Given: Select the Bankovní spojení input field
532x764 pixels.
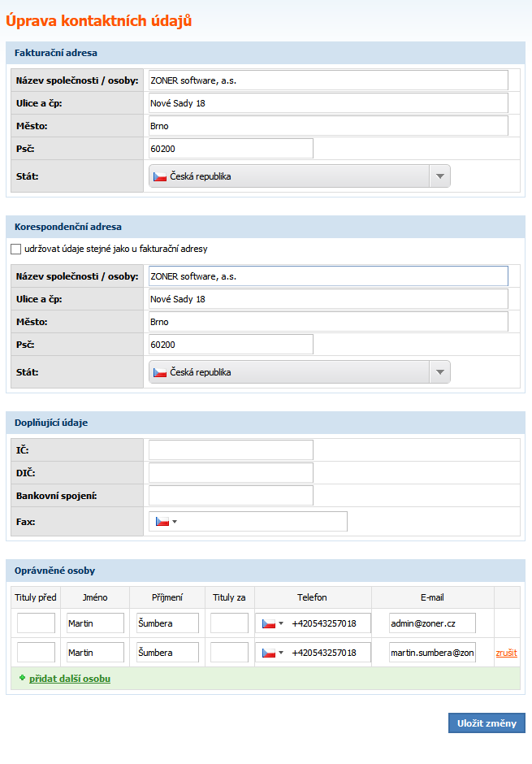Looking at the screenshot, I should point(231,496).
